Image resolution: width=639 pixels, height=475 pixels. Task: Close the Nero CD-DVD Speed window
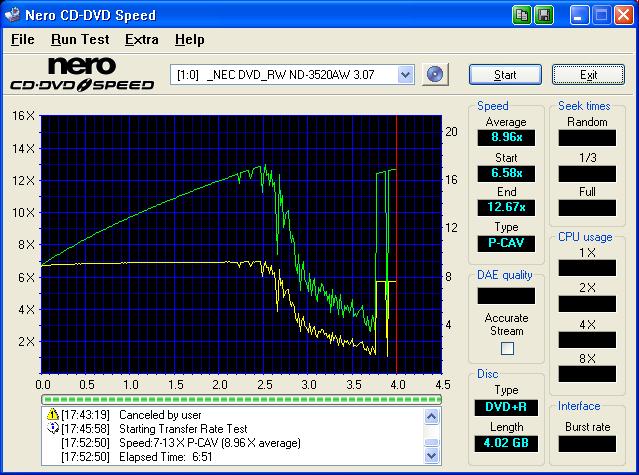pos(624,15)
